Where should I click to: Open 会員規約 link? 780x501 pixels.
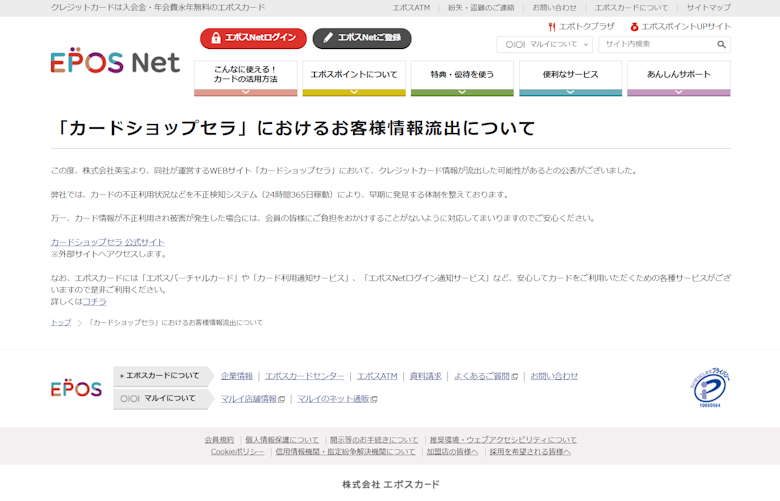pyautogui.click(x=219, y=440)
